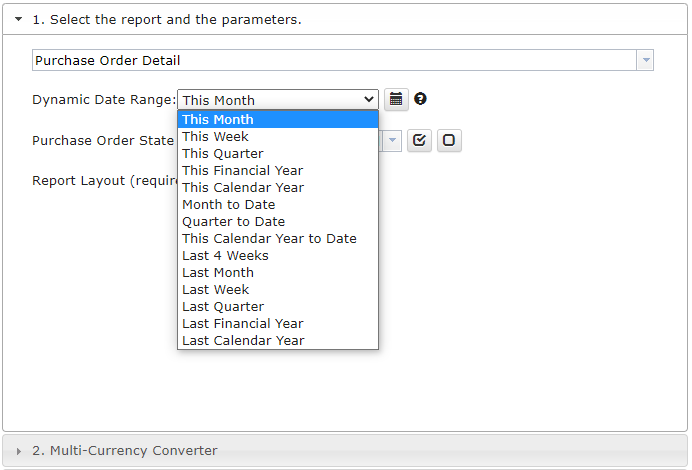Click the select-all checkmark icon button
692x470 pixels.
point(419,140)
